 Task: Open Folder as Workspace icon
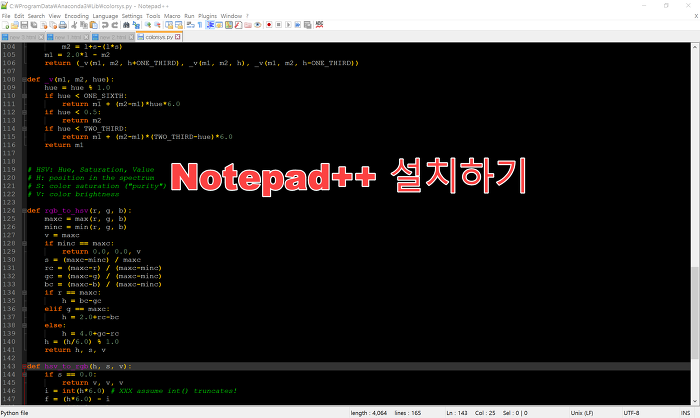point(248,25)
